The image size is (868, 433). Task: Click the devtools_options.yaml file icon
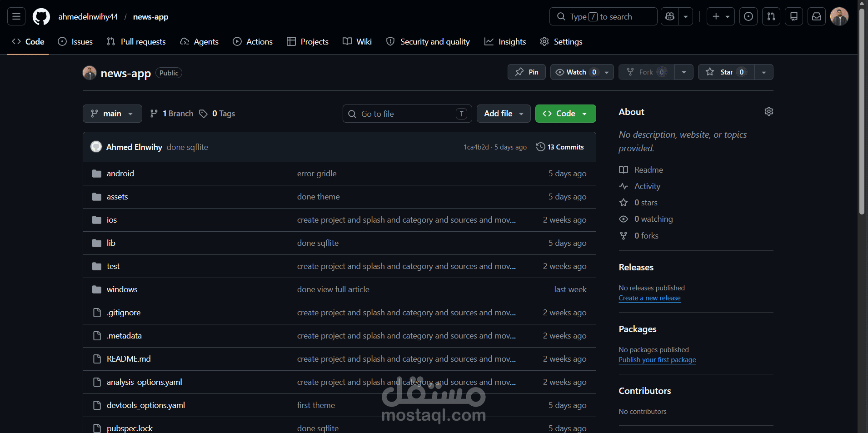(97, 405)
